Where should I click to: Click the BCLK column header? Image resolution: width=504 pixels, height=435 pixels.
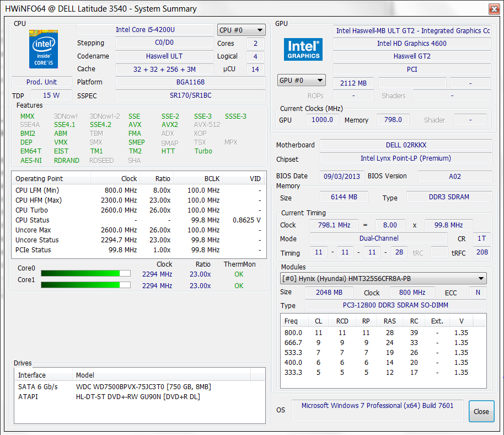click(197, 178)
